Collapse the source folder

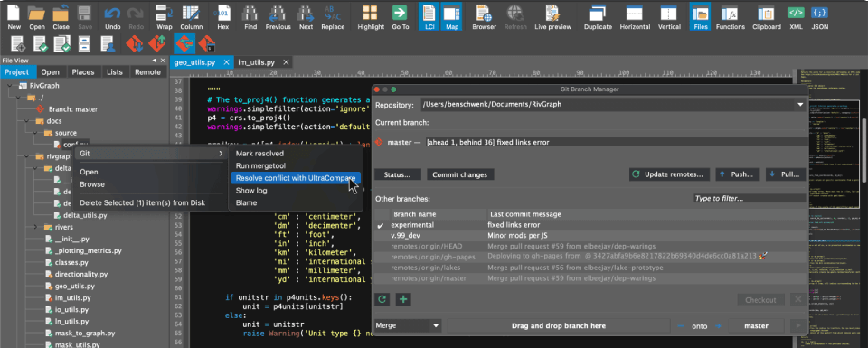click(35, 133)
